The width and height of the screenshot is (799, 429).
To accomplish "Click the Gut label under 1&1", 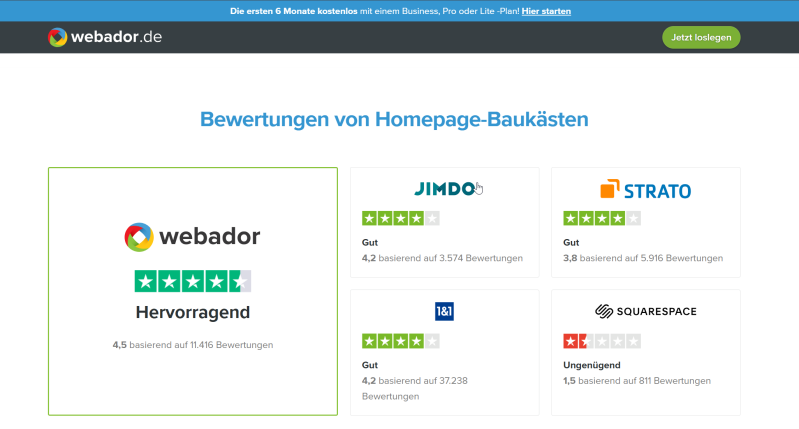I will pos(370,365).
